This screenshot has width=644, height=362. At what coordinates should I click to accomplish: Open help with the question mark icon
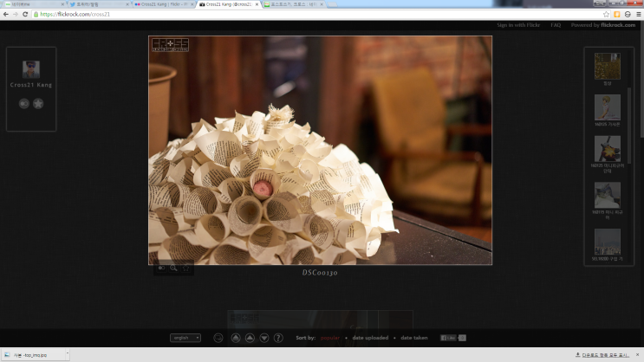tap(278, 338)
